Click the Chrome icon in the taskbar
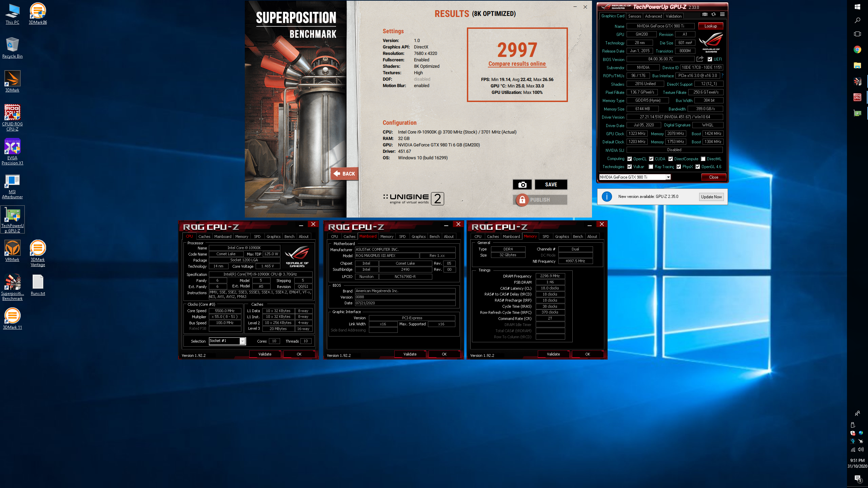868x488 pixels. (x=857, y=50)
